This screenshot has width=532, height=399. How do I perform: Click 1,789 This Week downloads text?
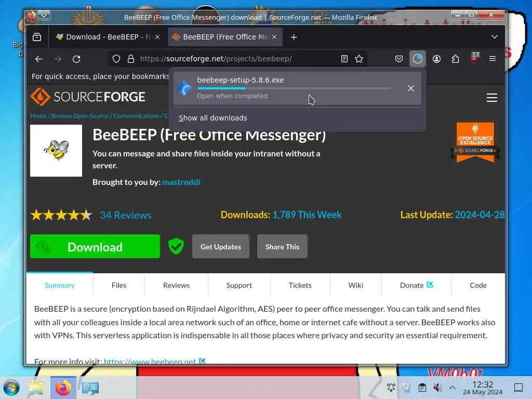point(307,215)
